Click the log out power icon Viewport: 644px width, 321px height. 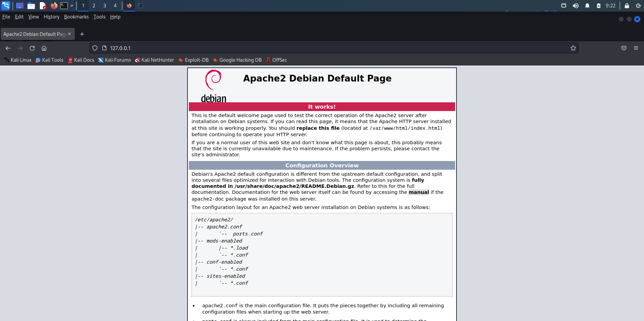click(638, 6)
